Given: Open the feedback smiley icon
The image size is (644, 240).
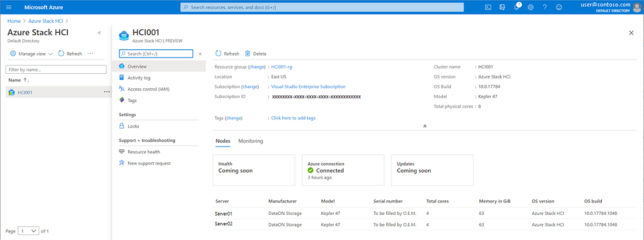Looking at the screenshot, I should click(559, 7).
